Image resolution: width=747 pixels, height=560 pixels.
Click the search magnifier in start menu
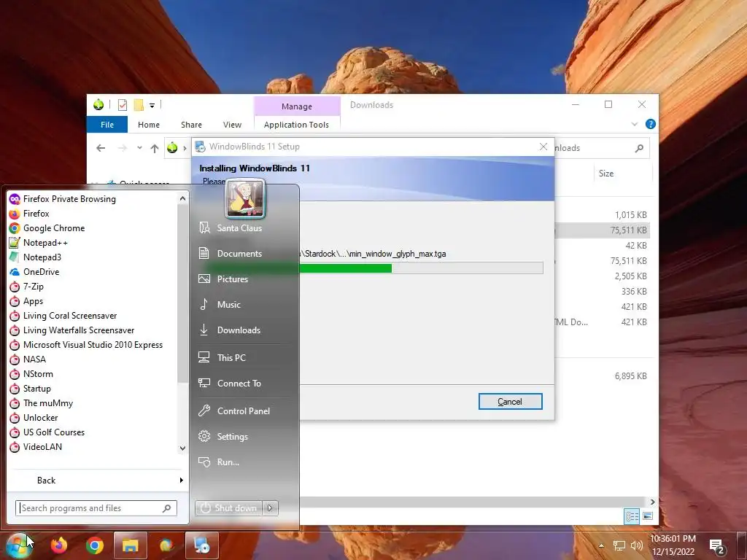(167, 508)
